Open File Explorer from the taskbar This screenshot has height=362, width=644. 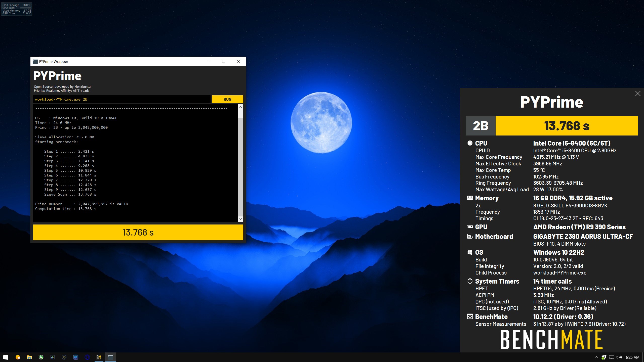(x=29, y=357)
